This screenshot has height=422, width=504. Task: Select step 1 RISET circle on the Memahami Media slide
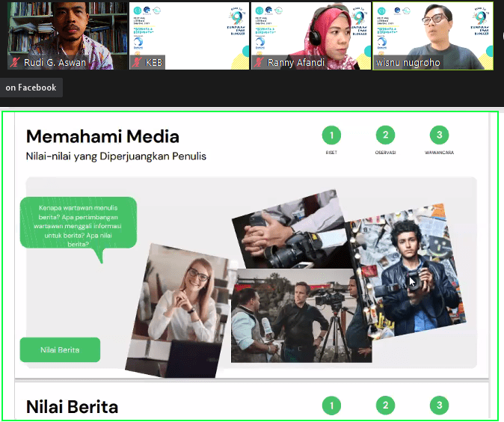(331, 135)
